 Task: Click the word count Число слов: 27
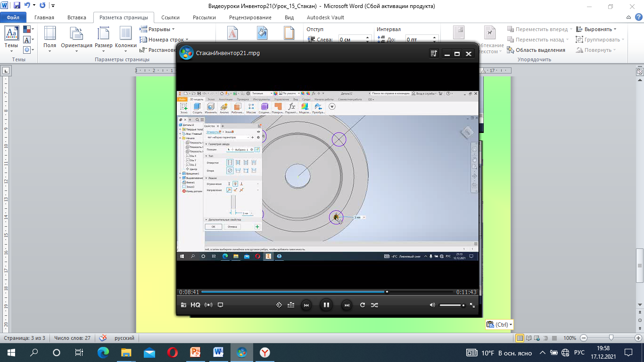pyautogui.click(x=72, y=338)
